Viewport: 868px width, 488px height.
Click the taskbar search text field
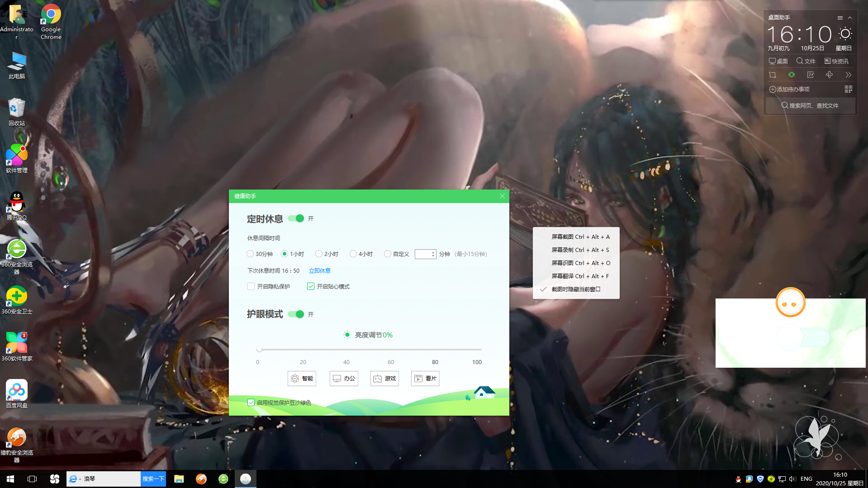pos(111,479)
